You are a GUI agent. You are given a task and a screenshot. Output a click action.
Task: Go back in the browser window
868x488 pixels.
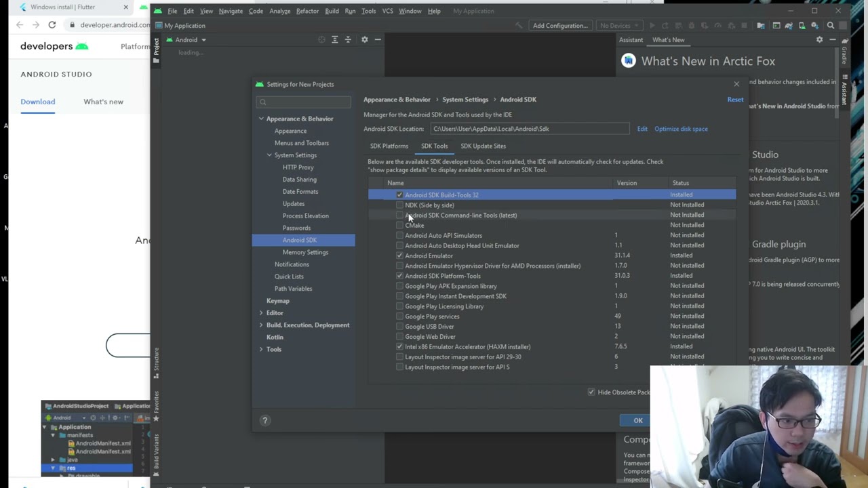20,25
